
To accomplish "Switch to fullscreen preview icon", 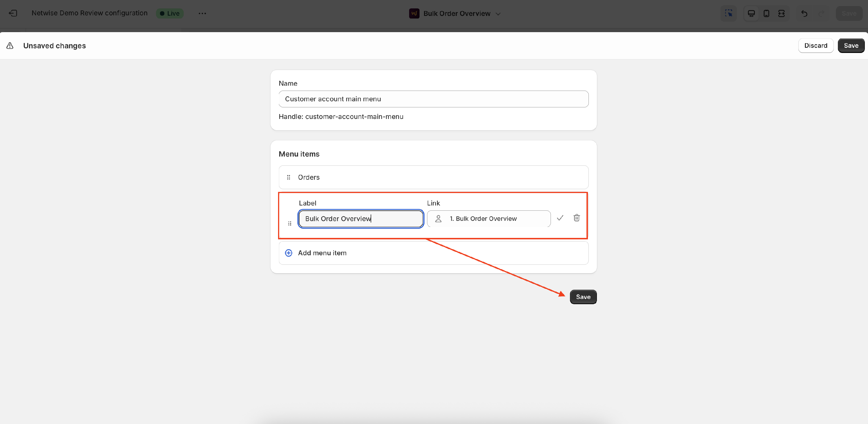I will (x=781, y=14).
